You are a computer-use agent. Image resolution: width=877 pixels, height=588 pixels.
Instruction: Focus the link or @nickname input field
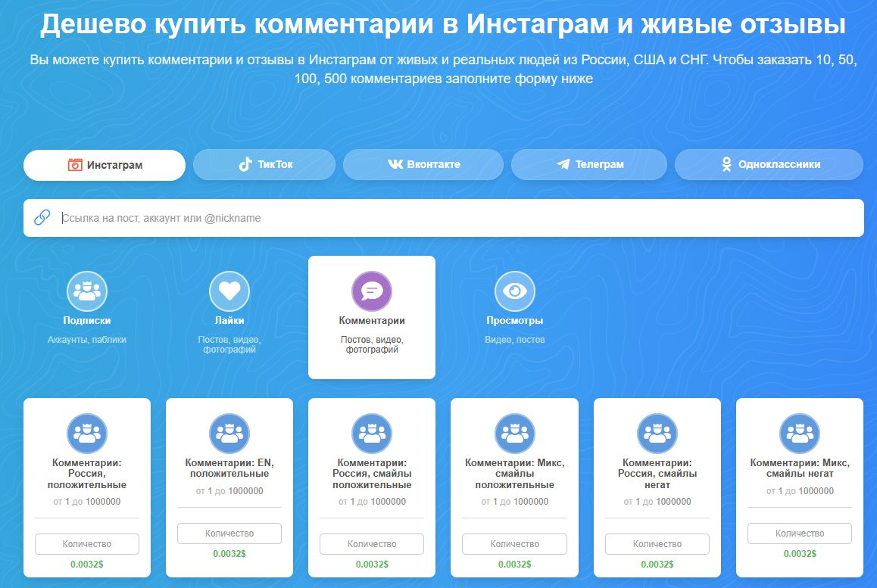point(444,218)
